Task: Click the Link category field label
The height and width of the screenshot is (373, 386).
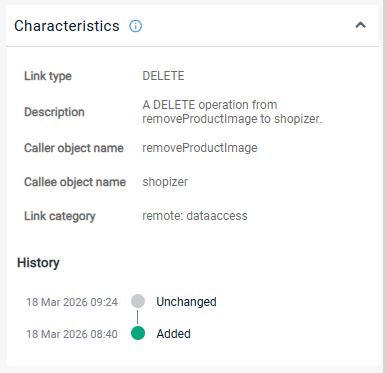Action: pos(60,216)
